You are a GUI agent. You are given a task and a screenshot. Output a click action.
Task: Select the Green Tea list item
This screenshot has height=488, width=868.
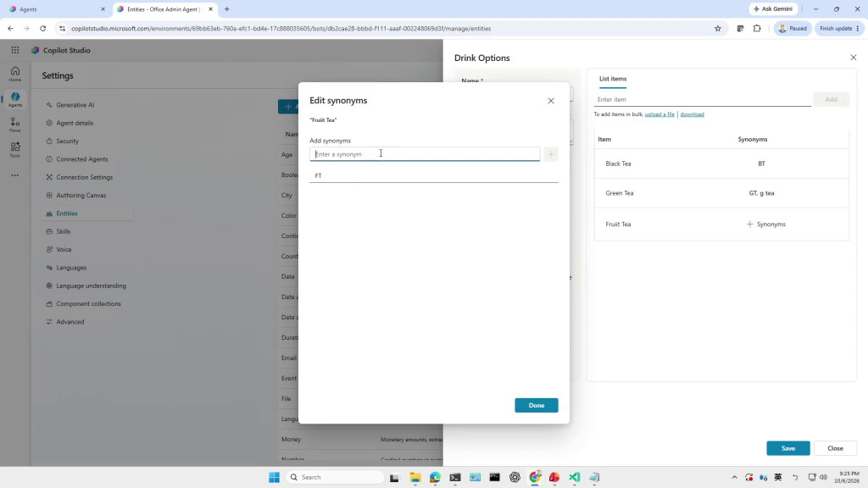click(620, 193)
